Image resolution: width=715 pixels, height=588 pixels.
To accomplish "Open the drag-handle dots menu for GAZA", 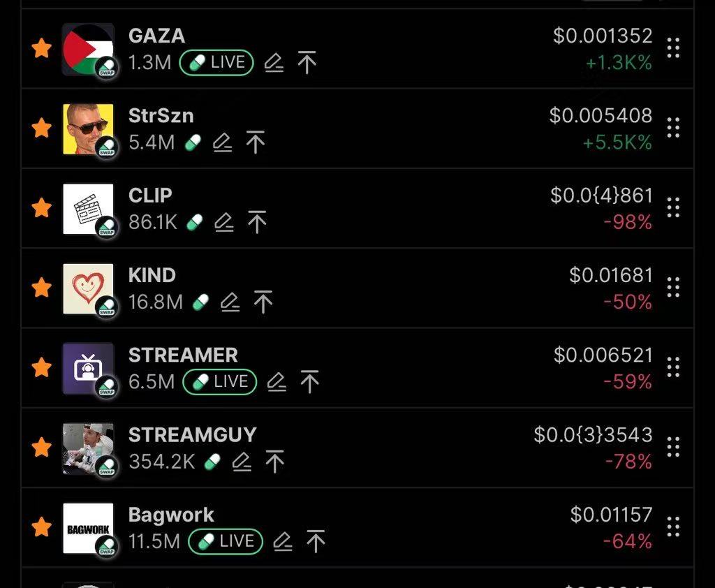I will click(x=673, y=48).
